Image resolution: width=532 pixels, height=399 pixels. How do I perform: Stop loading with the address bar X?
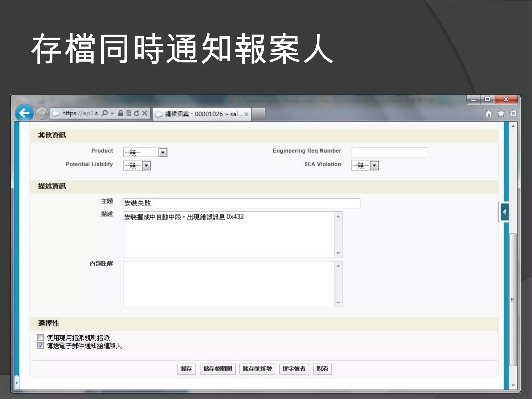tap(145, 113)
